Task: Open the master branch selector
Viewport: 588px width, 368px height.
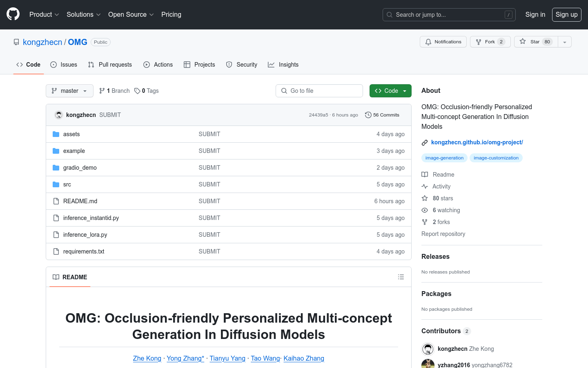Action: (69, 91)
